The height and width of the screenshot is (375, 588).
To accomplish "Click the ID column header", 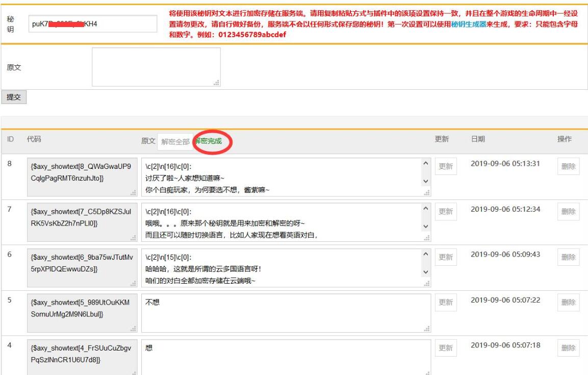I will click(x=10, y=139).
